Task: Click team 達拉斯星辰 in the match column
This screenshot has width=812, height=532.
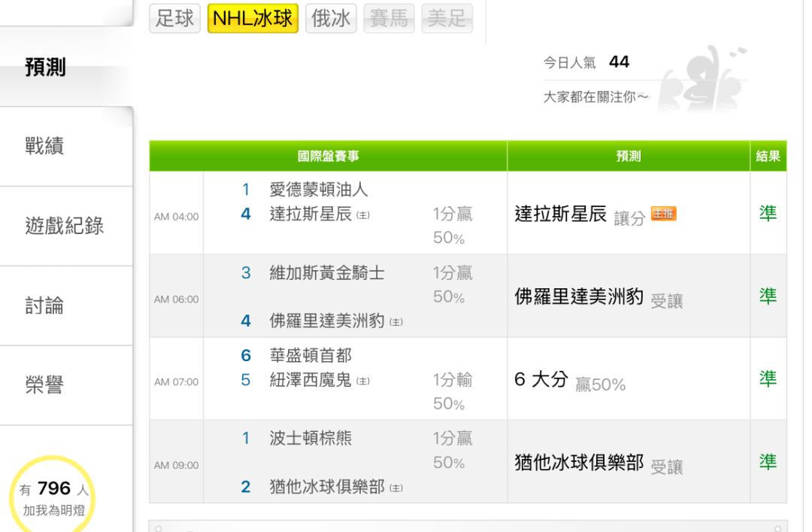Action: (311, 214)
